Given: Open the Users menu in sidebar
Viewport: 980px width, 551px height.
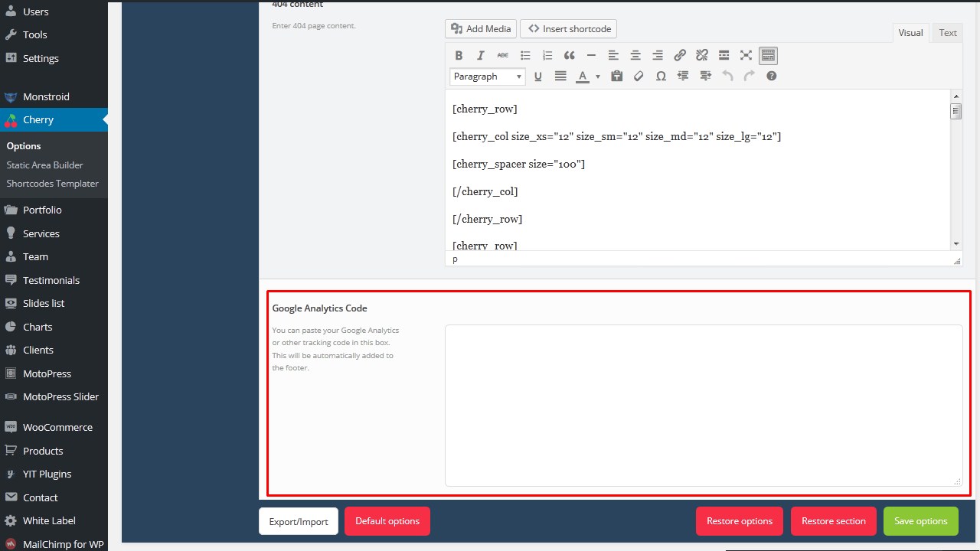Looking at the screenshot, I should pos(54,11).
